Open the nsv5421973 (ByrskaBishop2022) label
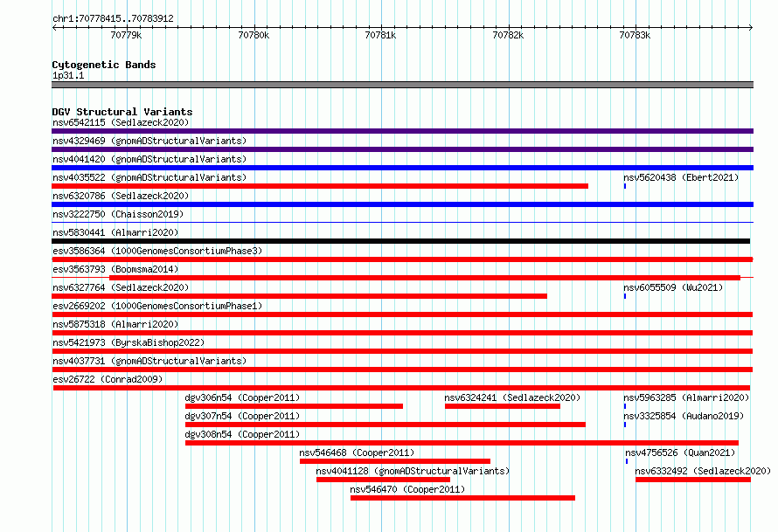Image resolution: width=778 pixels, height=532 pixels. coord(129,342)
